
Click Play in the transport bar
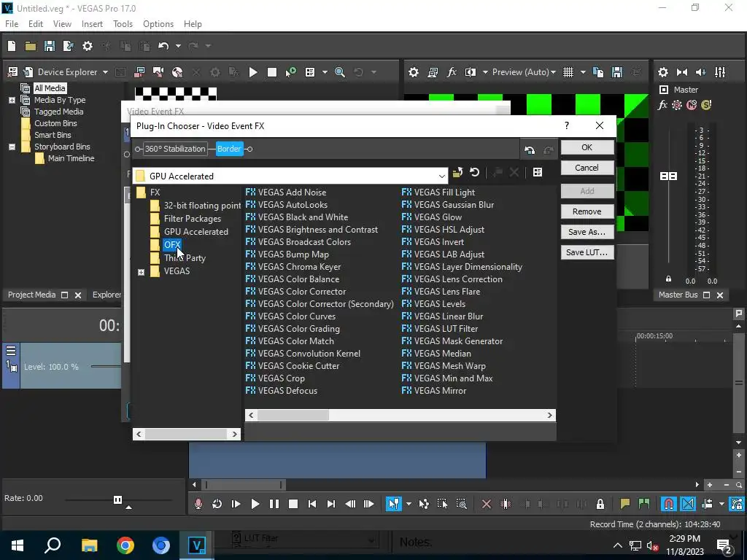coord(255,504)
